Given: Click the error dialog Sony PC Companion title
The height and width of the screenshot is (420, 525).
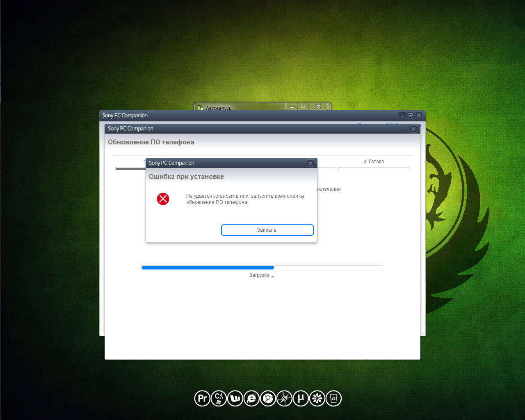Looking at the screenshot, I should tap(171, 163).
